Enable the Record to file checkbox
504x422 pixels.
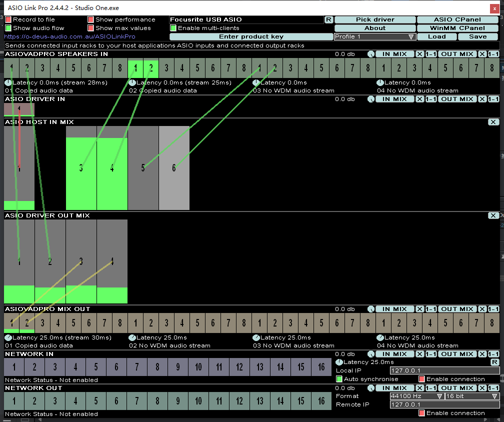point(8,19)
